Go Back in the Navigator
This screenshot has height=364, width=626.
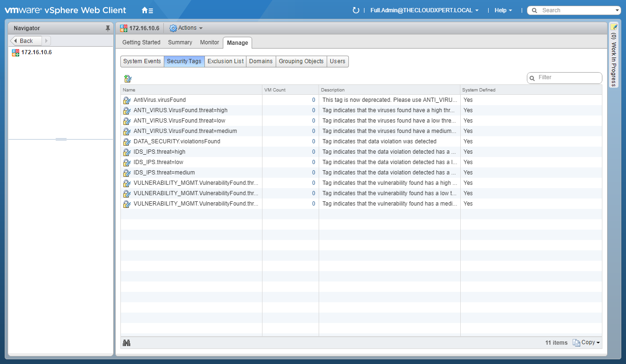pos(26,41)
